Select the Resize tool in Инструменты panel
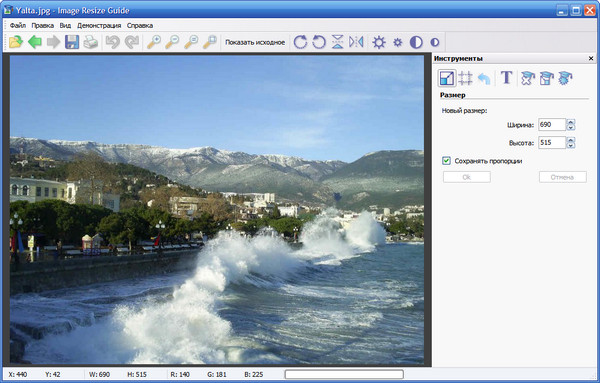Screen dimensions: 600x383 point(447,78)
